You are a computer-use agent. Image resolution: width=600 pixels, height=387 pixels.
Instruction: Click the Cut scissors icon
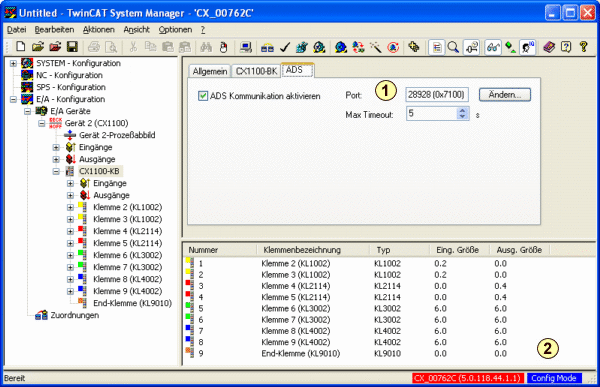tap(133, 47)
